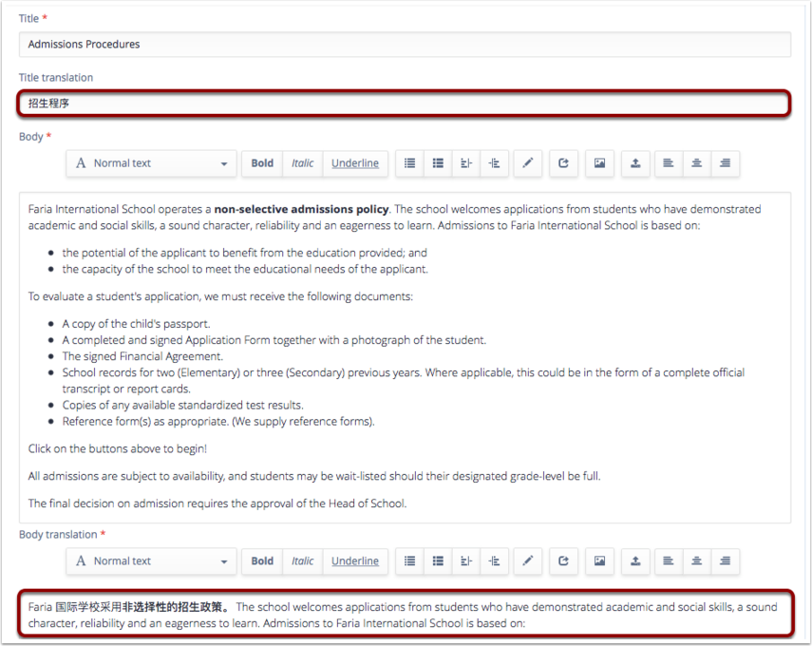The image size is (812, 646).
Task: Open the Body 'Normal text' style dropdown
Action: pos(151,163)
